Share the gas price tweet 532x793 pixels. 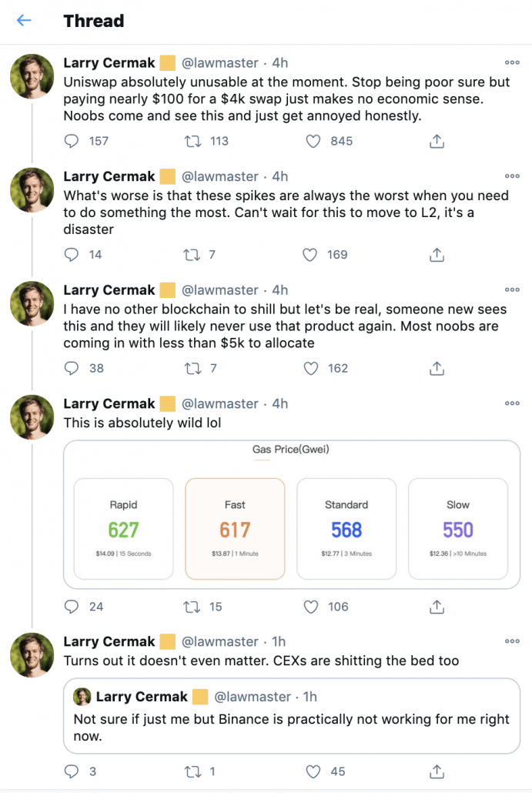click(x=437, y=607)
